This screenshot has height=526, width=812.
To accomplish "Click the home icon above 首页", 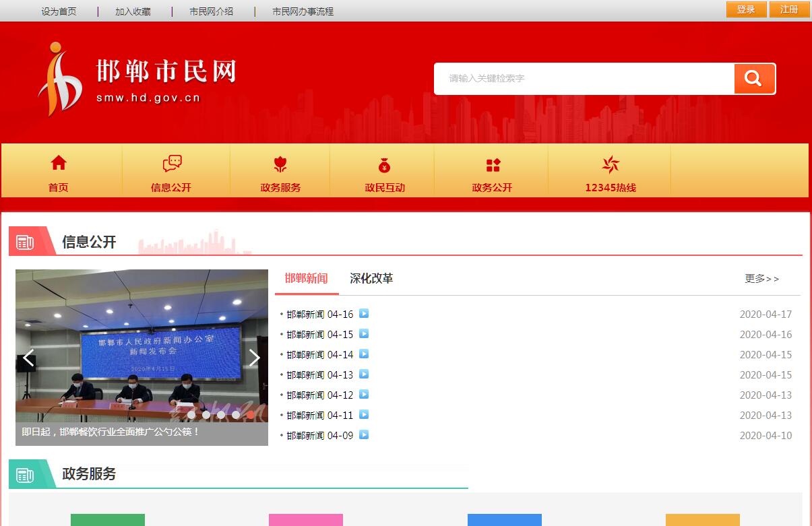I will pos(59,163).
